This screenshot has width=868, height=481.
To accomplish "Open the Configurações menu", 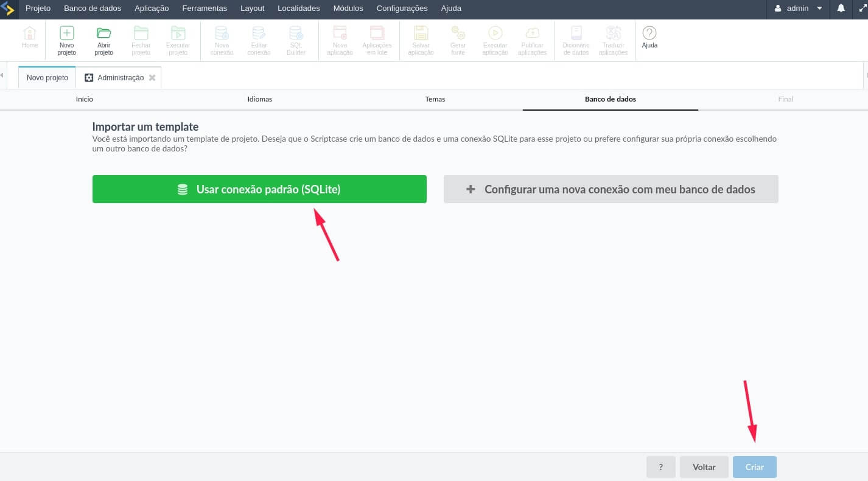I will click(x=402, y=9).
